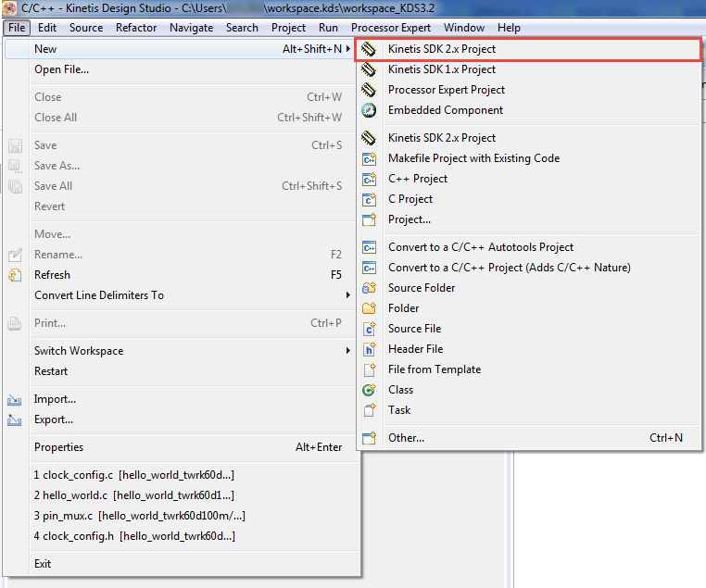Open the Run menu
Viewport: 706px width, 588px height.
tap(328, 28)
